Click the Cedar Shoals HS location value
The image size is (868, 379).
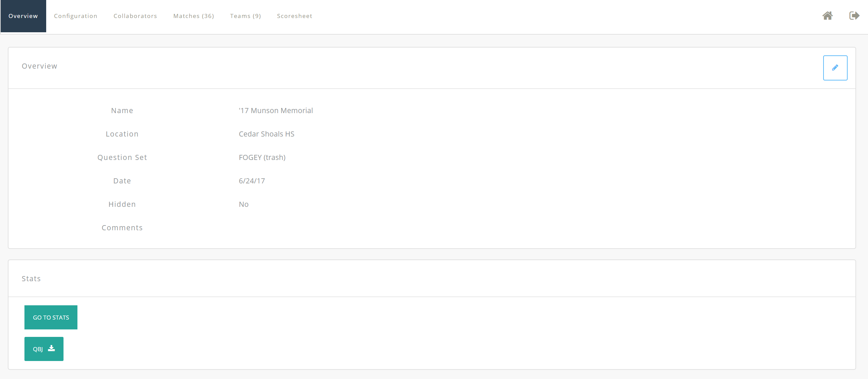pyautogui.click(x=267, y=134)
